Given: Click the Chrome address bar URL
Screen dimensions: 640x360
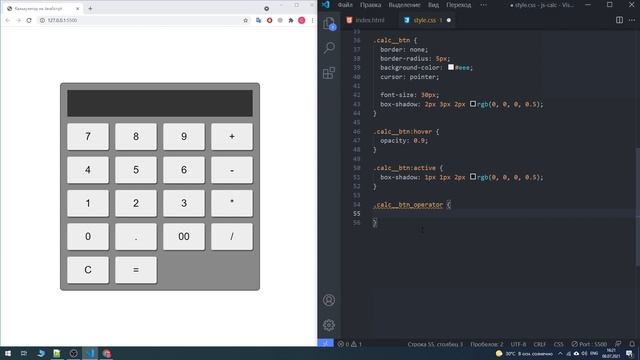Looking at the screenshot, I should point(62,20).
